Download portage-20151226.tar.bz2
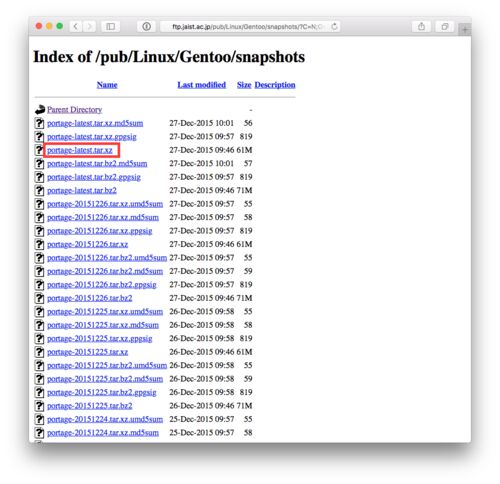Image resolution: width=500 pixels, height=484 pixels. coord(90,298)
